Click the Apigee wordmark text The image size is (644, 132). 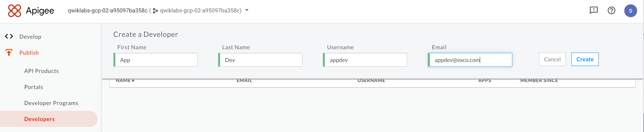(40, 11)
